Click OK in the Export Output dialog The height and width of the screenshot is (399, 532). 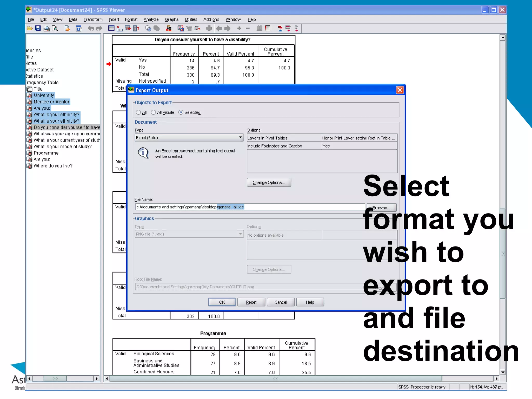point(222,302)
